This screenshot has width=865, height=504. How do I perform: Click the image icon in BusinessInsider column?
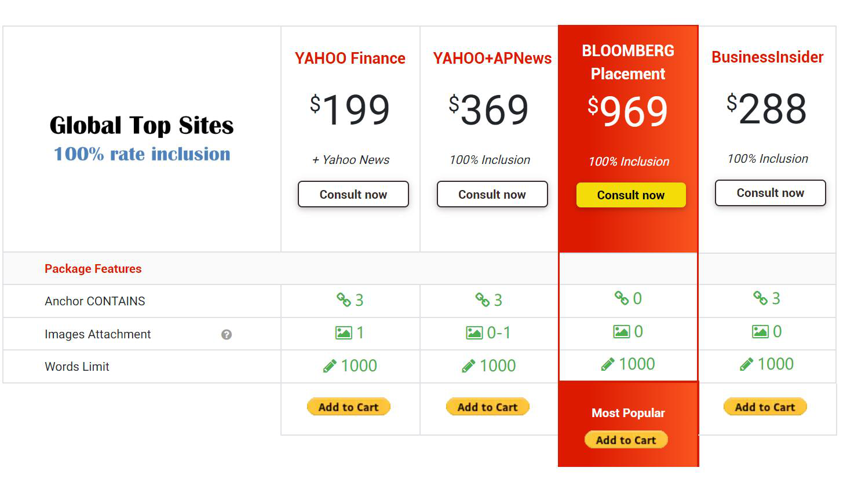(x=760, y=331)
